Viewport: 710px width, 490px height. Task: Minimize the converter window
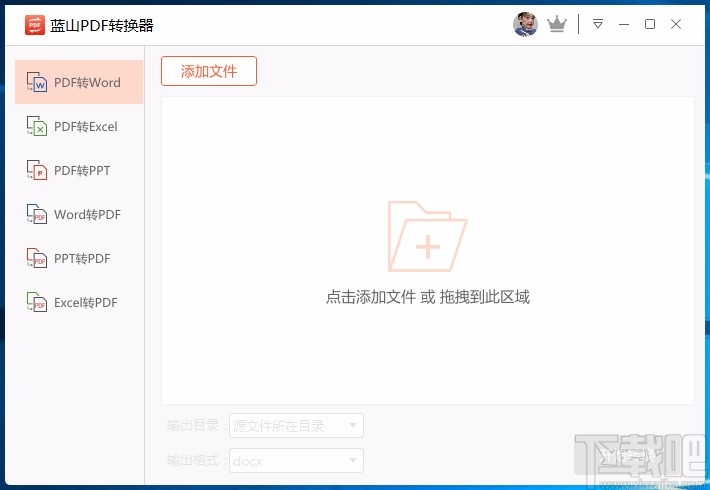click(x=624, y=24)
